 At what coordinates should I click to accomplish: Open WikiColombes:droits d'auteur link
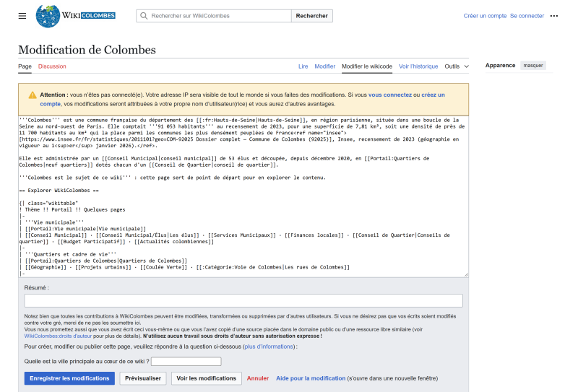tap(58, 336)
